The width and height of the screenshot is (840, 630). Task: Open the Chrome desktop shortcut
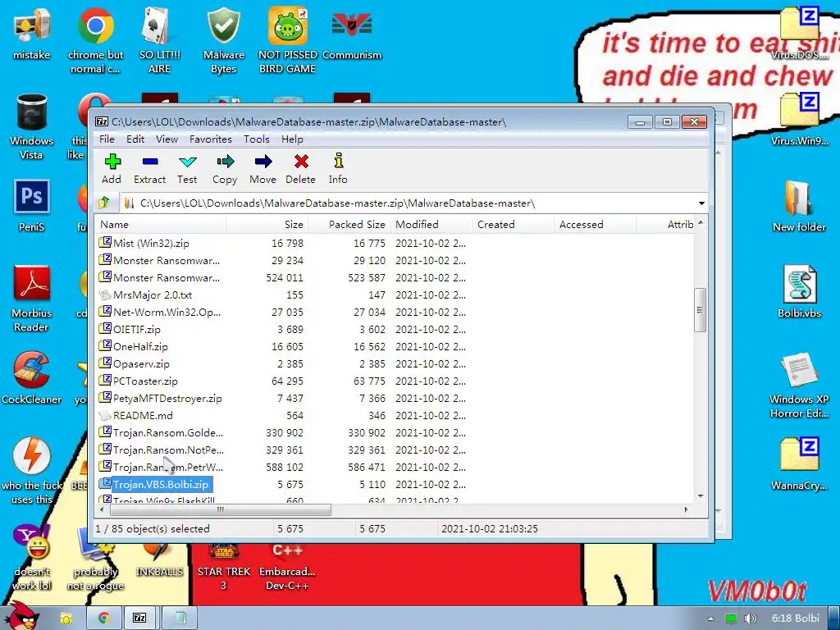tap(95, 40)
